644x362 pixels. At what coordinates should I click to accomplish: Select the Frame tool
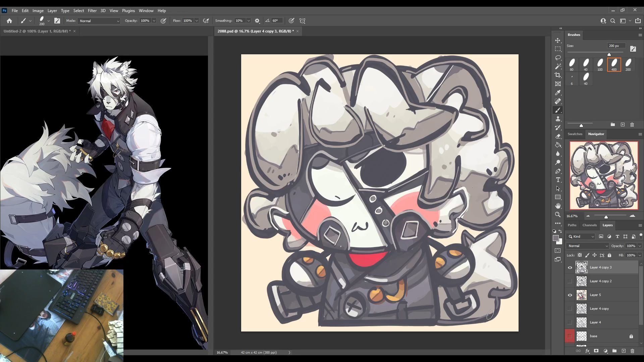pyautogui.click(x=558, y=84)
